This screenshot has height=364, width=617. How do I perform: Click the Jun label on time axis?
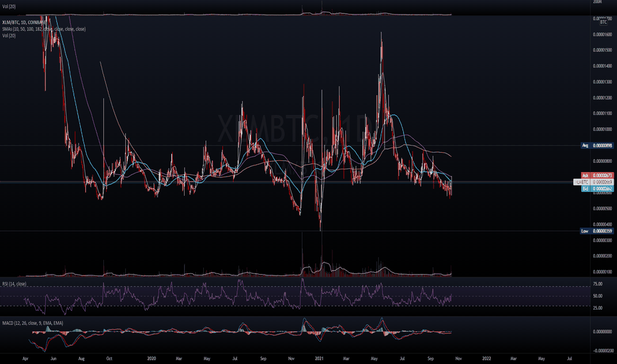[54, 359]
